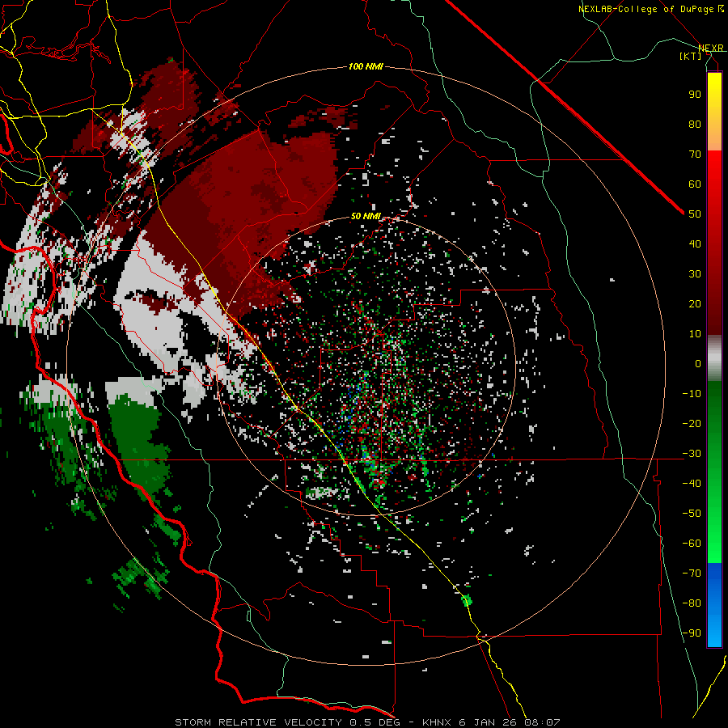Click the 20 knot value on the velocity scale

click(x=695, y=304)
